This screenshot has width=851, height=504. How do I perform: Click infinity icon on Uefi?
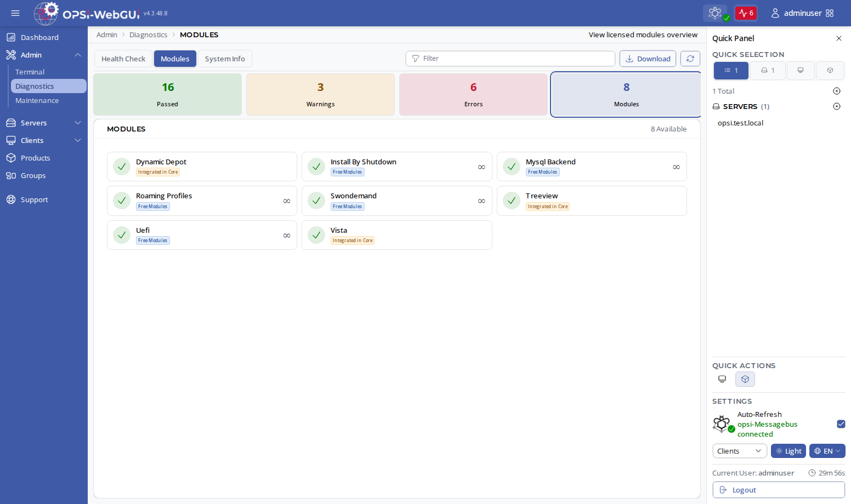(287, 236)
